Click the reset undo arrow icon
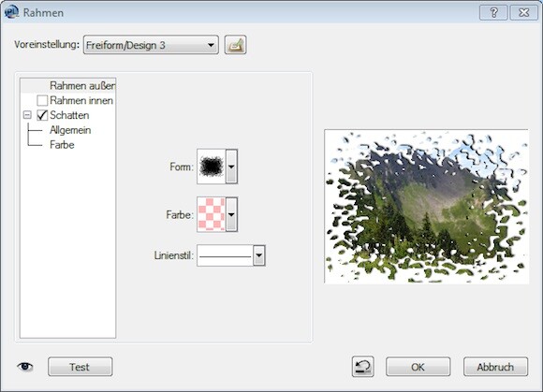543x392 pixels. tap(363, 367)
